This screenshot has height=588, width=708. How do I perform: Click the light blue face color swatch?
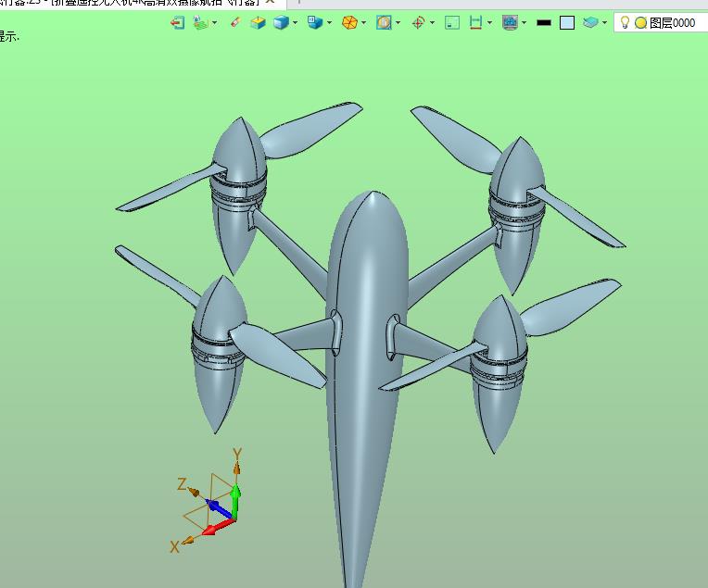pyautogui.click(x=567, y=22)
